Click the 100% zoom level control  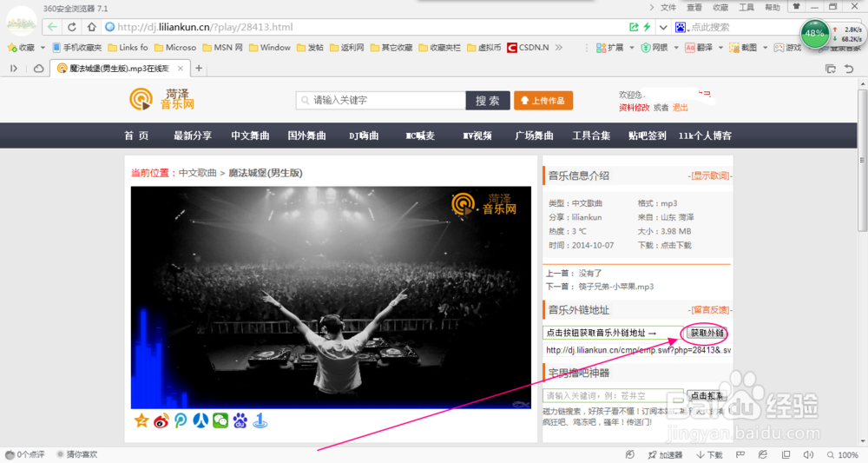(843, 454)
